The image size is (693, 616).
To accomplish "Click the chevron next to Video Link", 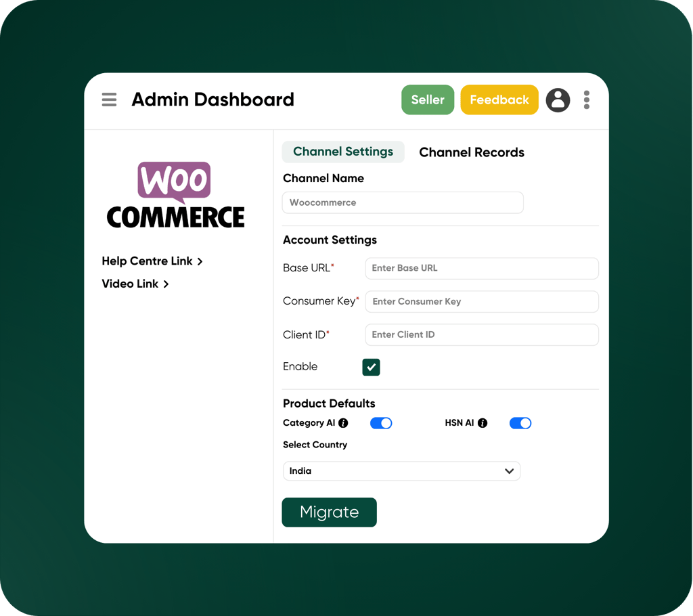I will point(166,284).
